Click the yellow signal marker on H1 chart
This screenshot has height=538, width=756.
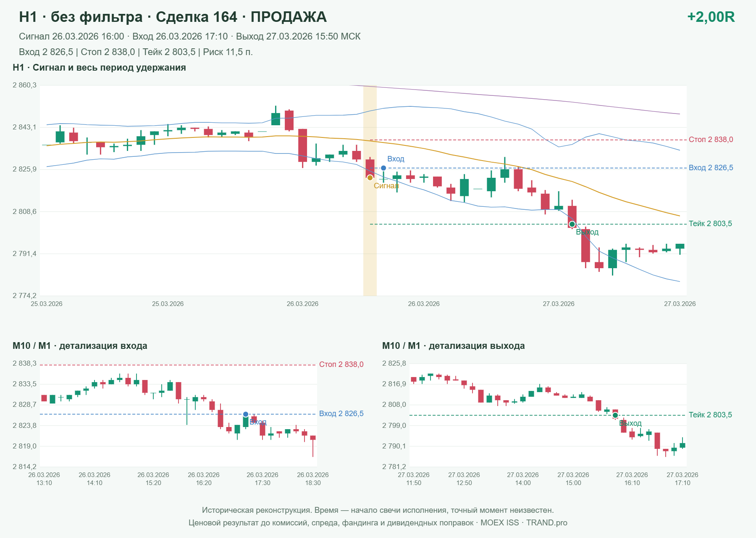pos(370,178)
